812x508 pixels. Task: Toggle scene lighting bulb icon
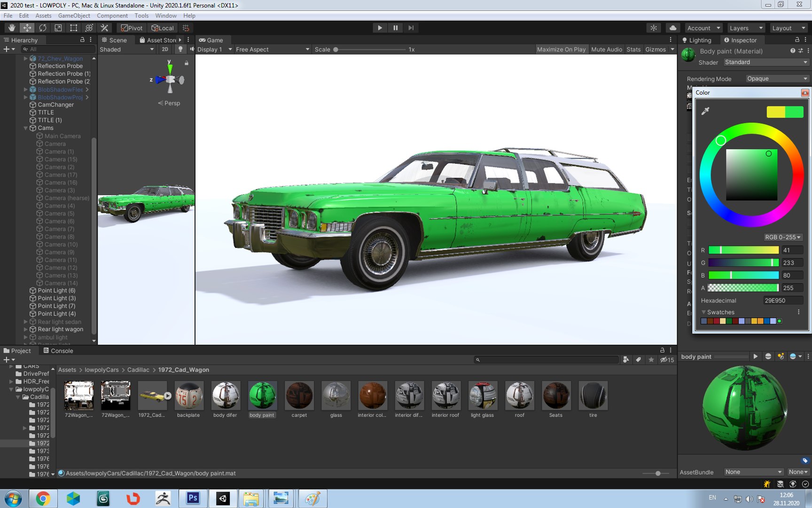(180, 49)
